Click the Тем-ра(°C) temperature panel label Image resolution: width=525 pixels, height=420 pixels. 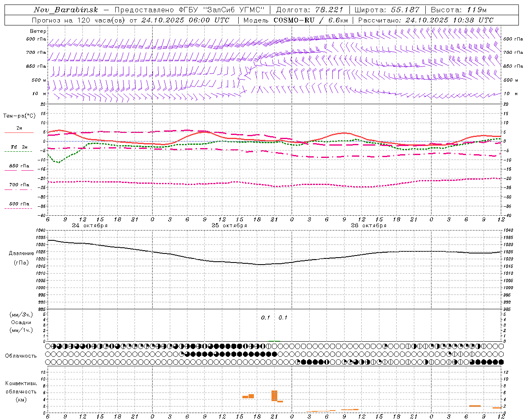[19, 116]
